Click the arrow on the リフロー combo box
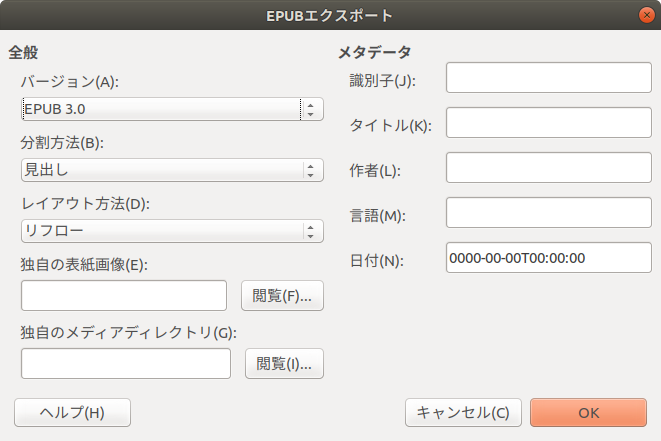Viewport: 661px width, 441px height. pos(311,232)
